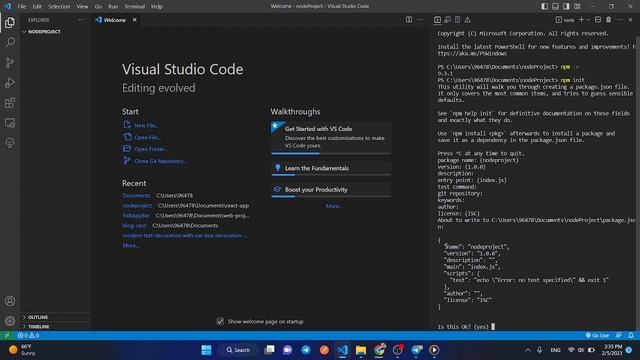640x360 pixels.
Task: Open recent blog-card folder link
Action: click(134, 225)
